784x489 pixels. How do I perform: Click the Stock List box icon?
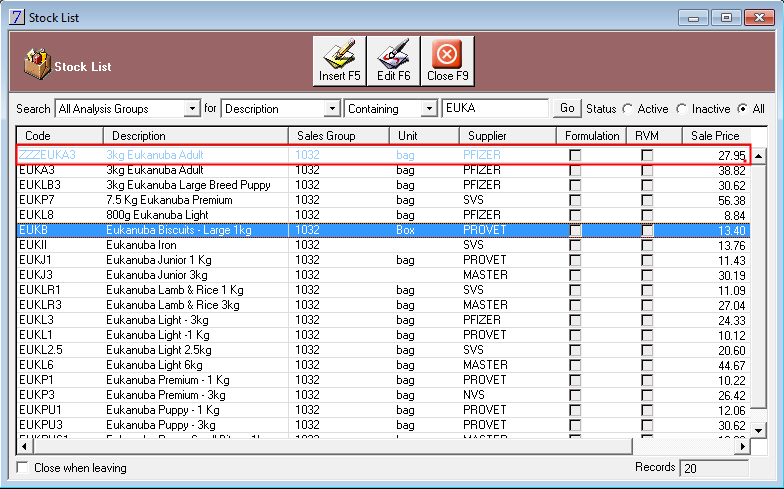[38, 64]
